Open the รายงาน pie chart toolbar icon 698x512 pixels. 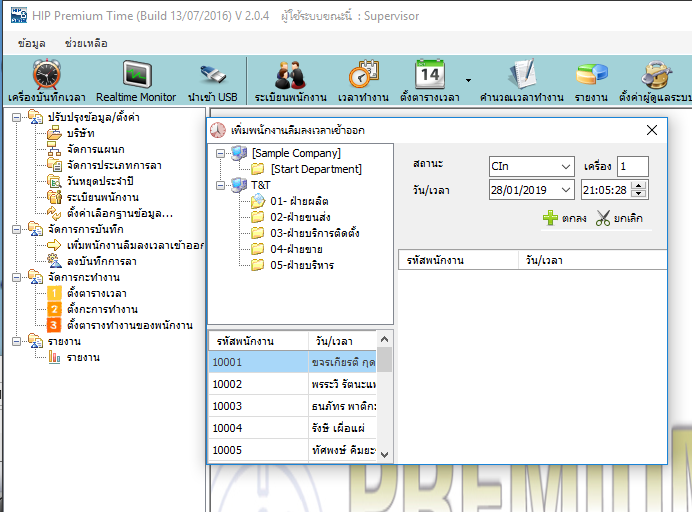(591, 81)
